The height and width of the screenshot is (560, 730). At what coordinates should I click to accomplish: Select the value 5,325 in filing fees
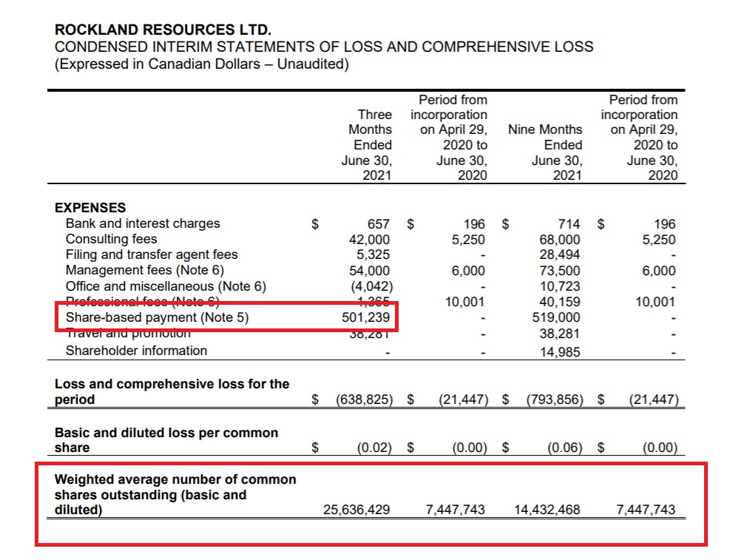373,255
